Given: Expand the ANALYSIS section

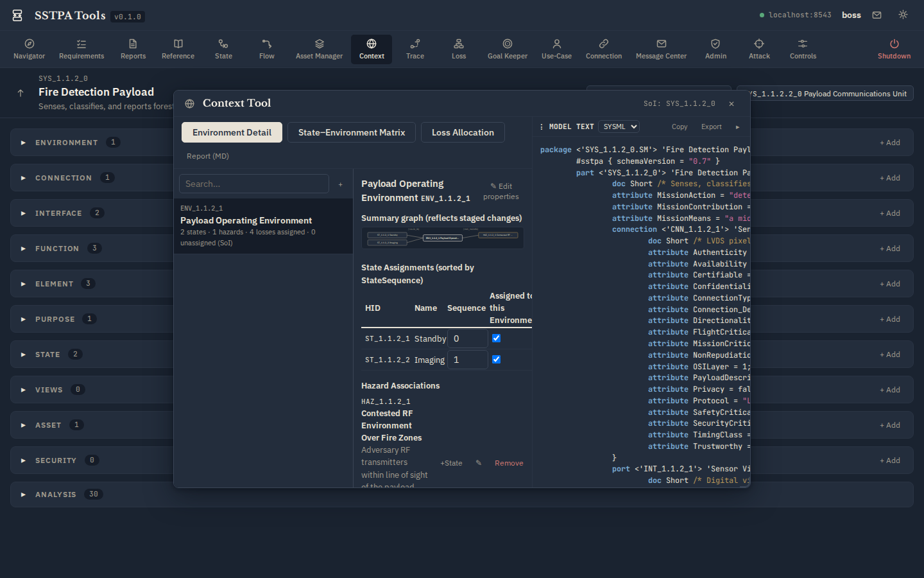Looking at the screenshot, I should point(23,495).
